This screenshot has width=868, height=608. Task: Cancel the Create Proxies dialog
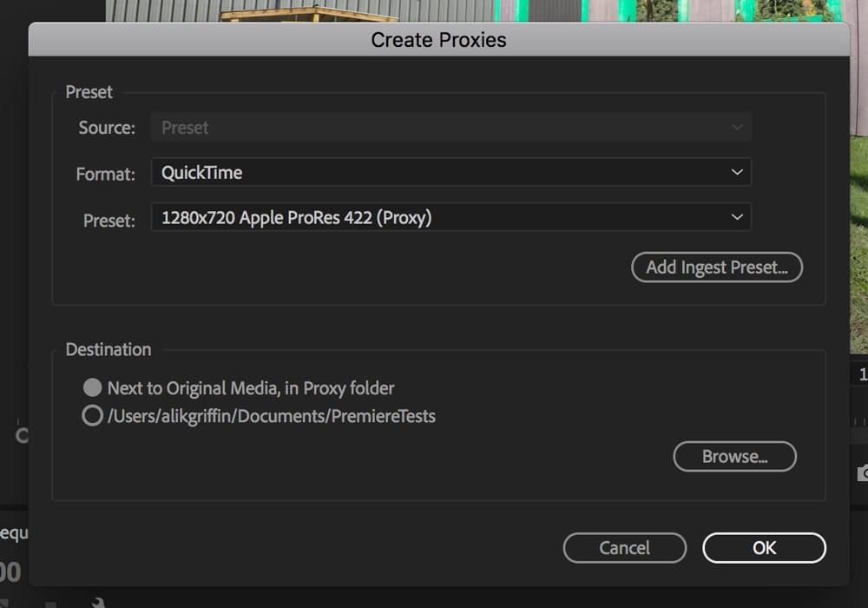pyautogui.click(x=624, y=547)
